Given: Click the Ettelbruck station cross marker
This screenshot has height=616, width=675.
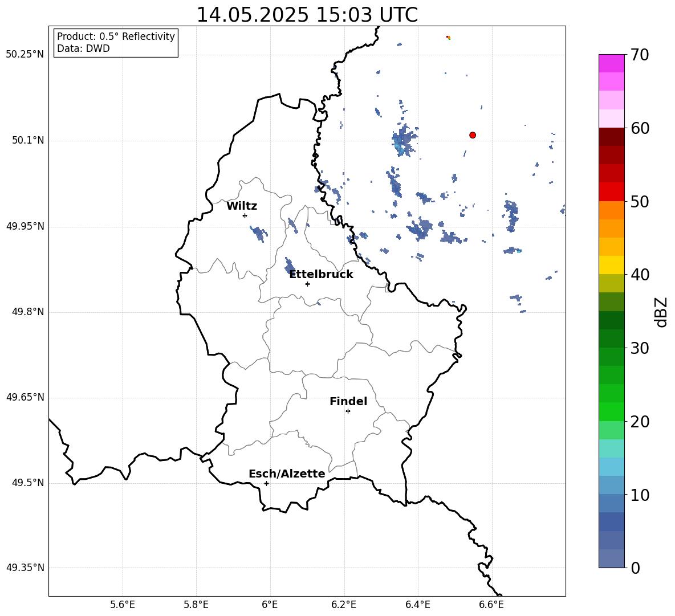Looking at the screenshot, I should (307, 284).
